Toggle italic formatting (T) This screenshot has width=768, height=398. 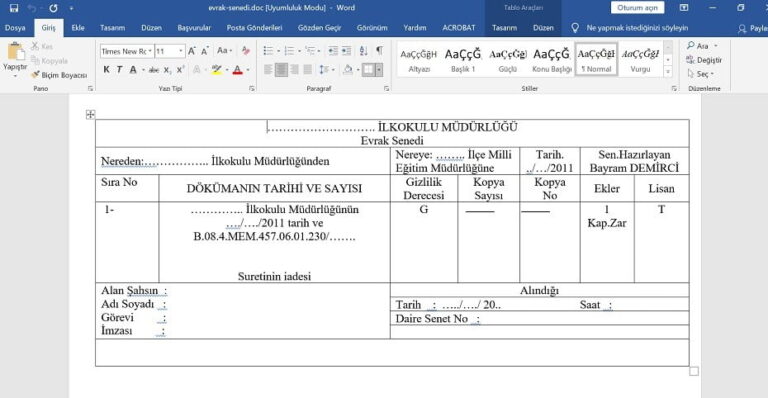119,70
